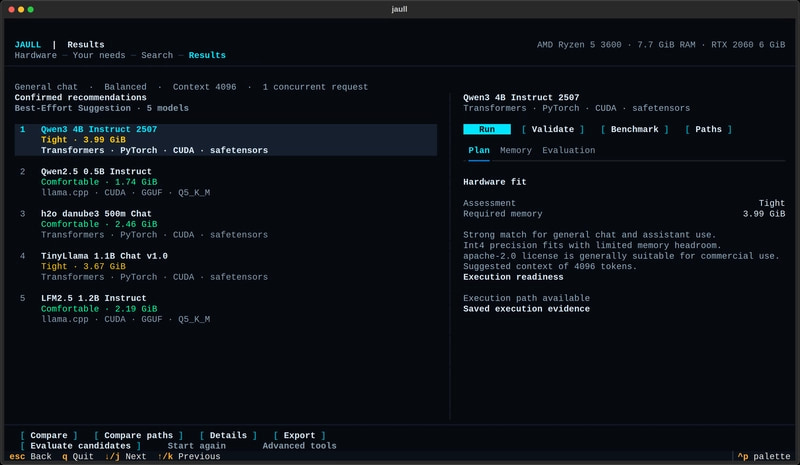Go to the Your needs step

pos(98,55)
